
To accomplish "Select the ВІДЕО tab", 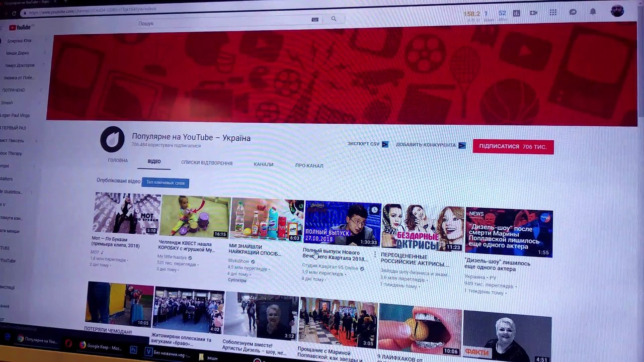I will point(154,162).
